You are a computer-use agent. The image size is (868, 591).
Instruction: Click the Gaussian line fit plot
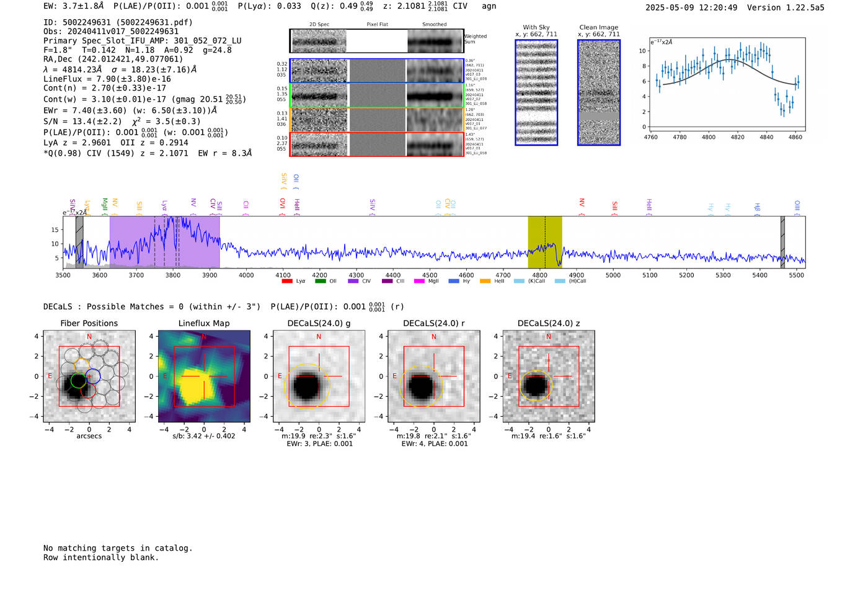(x=727, y=84)
